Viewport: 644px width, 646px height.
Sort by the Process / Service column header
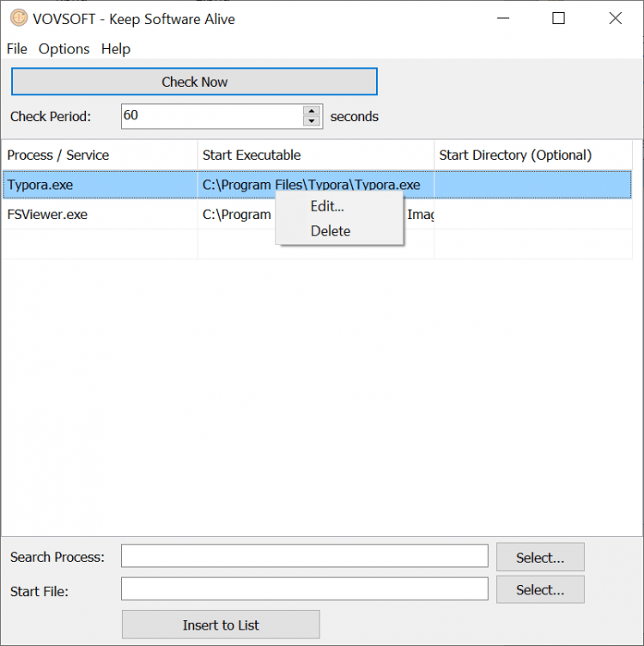pos(100,155)
